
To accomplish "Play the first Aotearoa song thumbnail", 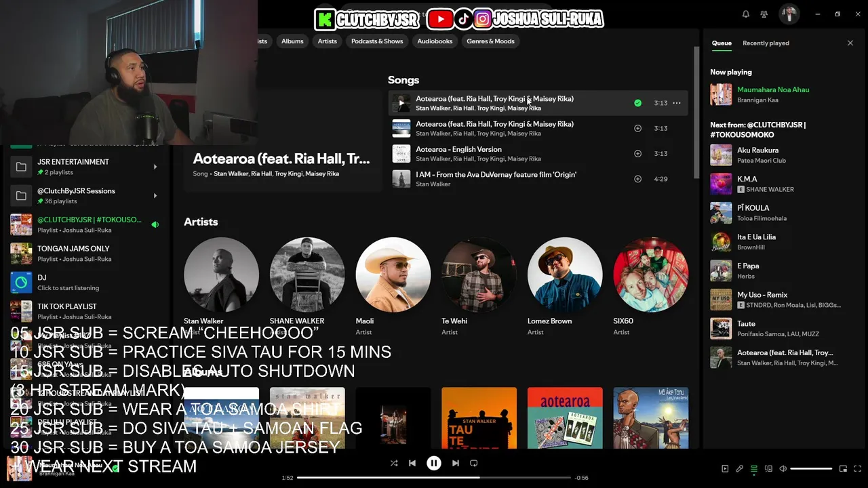I will click(x=401, y=103).
